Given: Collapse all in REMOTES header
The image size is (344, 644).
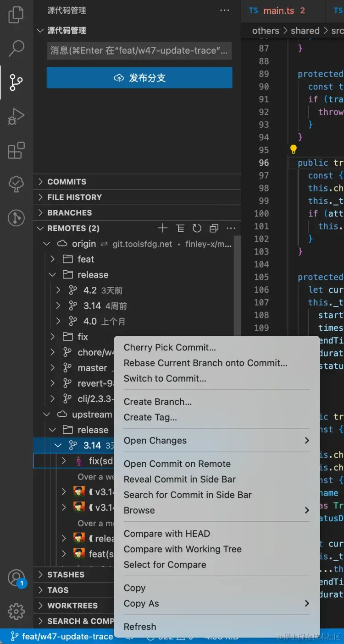Looking at the screenshot, I should 214,228.
